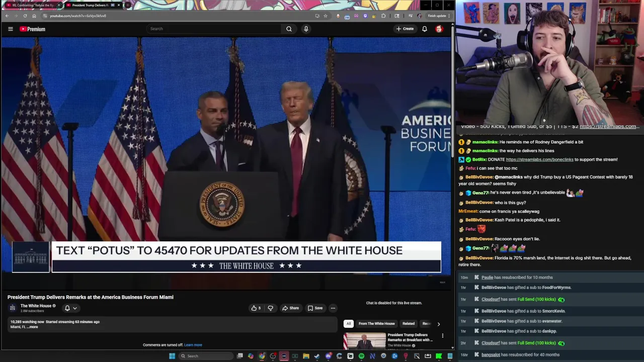The height and width of the screenshot is (362, 644).
Task: Open File Explorer from the taskbar
Action: (x=306, y=356)
